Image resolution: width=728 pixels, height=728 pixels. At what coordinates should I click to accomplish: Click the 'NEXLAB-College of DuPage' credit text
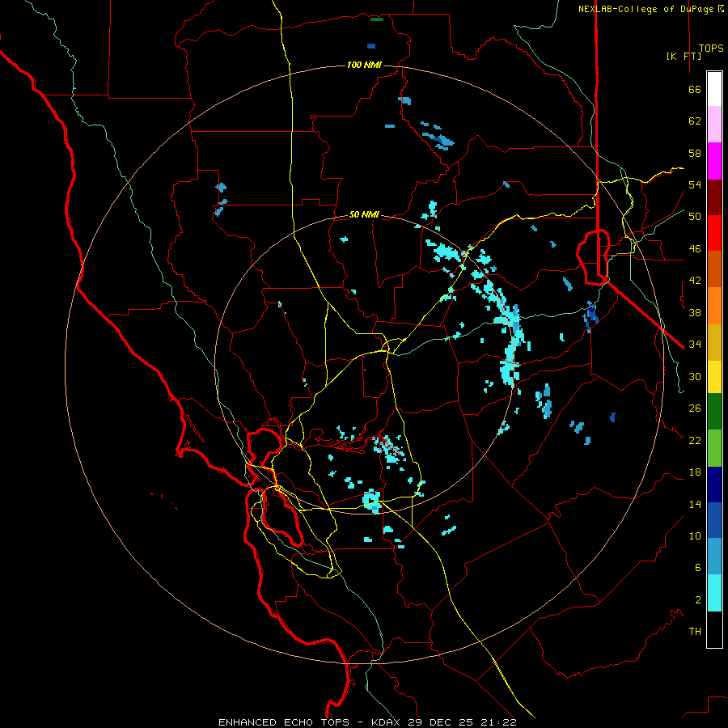click(x=645, y=9)
